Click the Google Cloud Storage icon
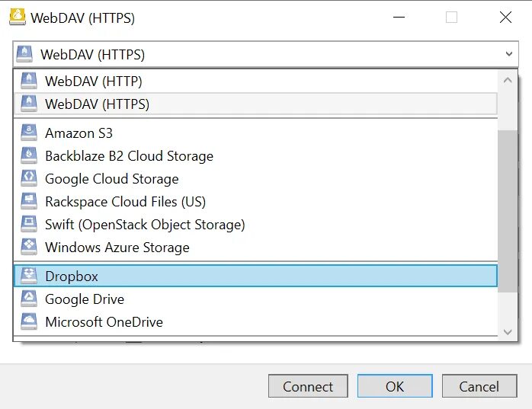532x409 pixels. [x=29, y=178]
